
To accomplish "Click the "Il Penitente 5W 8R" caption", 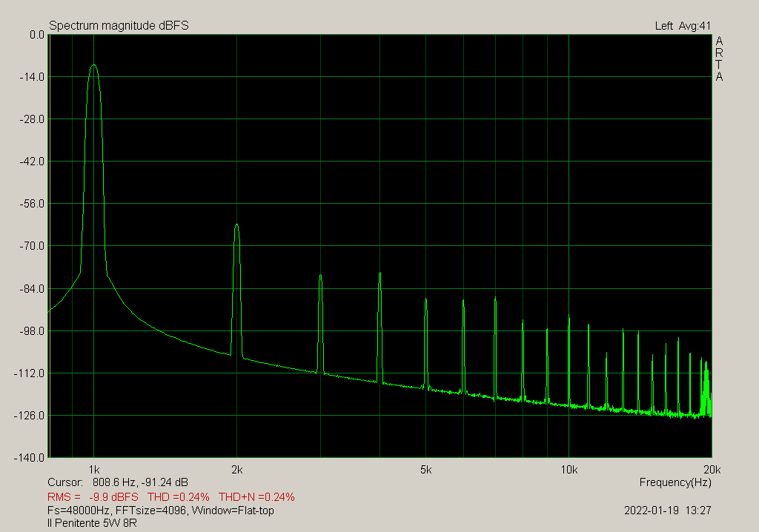I will pos(92,523).
